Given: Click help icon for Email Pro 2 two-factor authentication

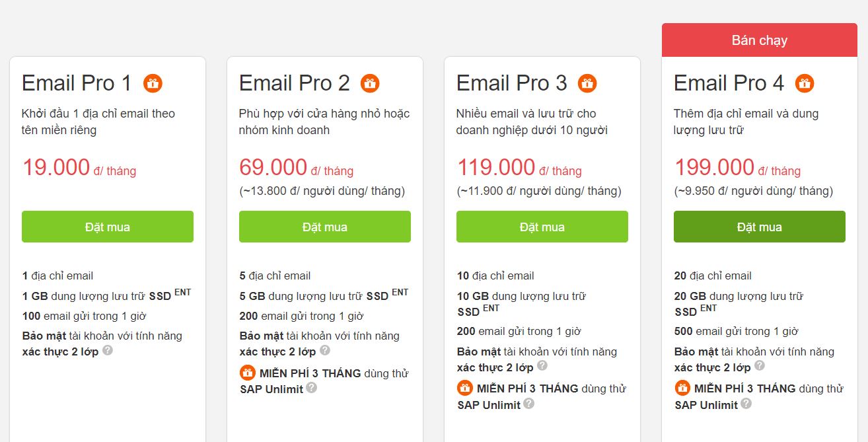Looking at the screenshot, I should (x=325, y=350).
